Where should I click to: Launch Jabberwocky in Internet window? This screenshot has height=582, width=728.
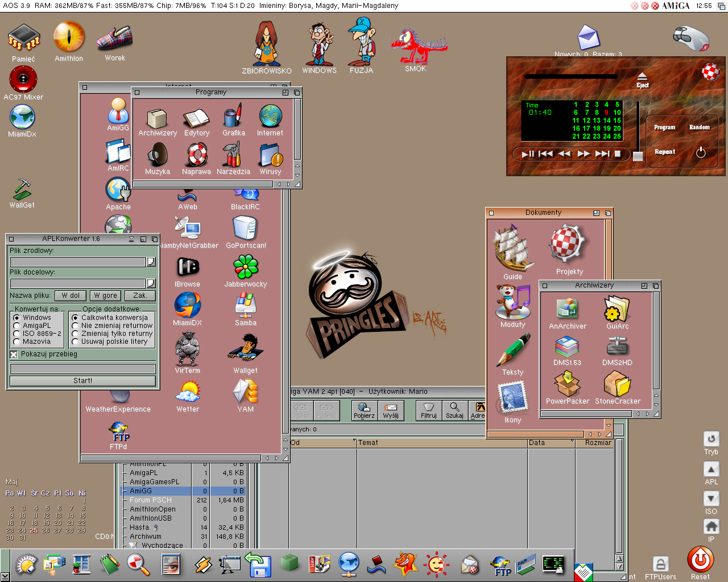(x=246, y=267)
